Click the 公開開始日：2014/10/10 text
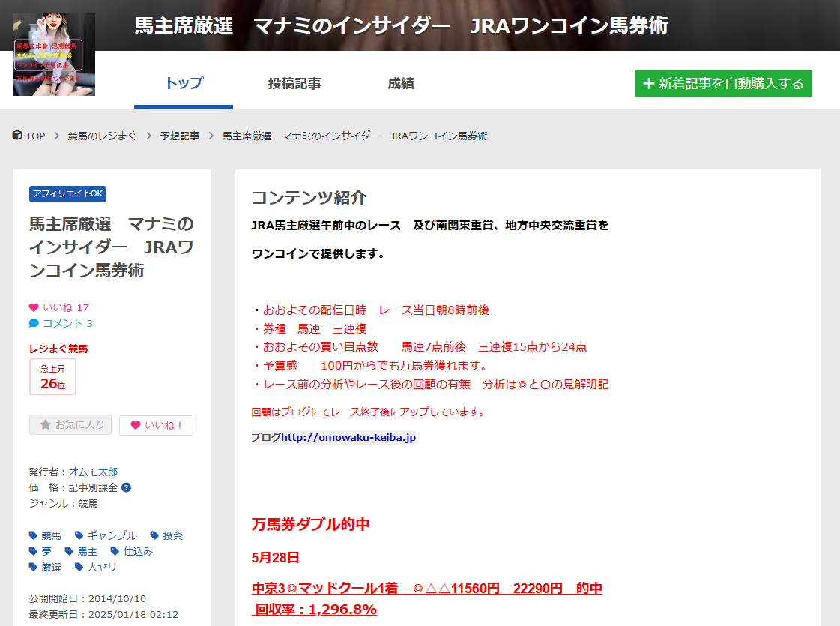Screen dimensions: 840x626 pos(88,599)
